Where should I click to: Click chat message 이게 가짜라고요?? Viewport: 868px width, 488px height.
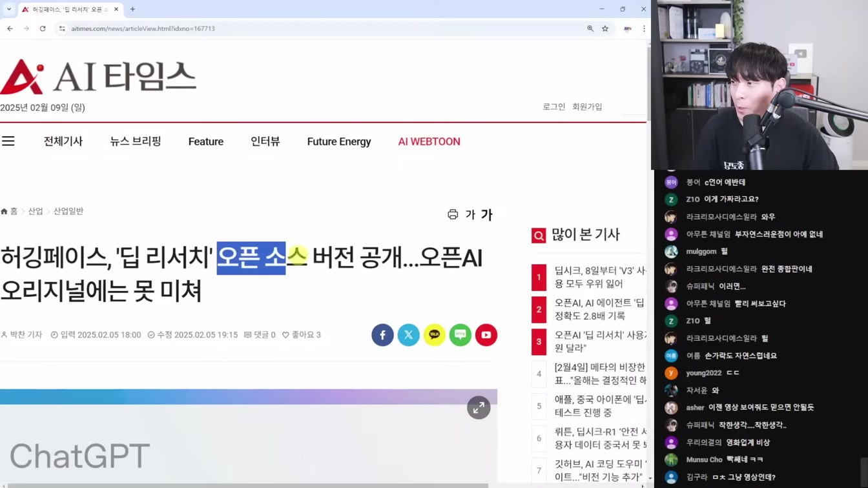(731, 199)
